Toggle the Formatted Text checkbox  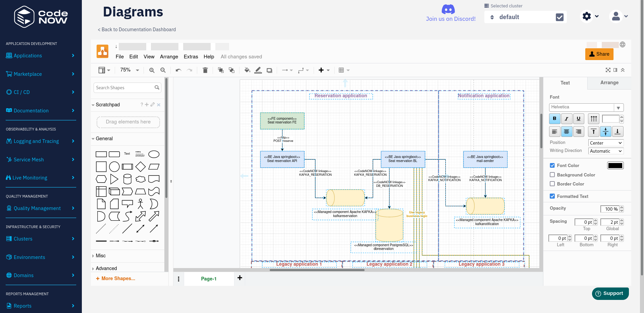click(x=552, y=196)
